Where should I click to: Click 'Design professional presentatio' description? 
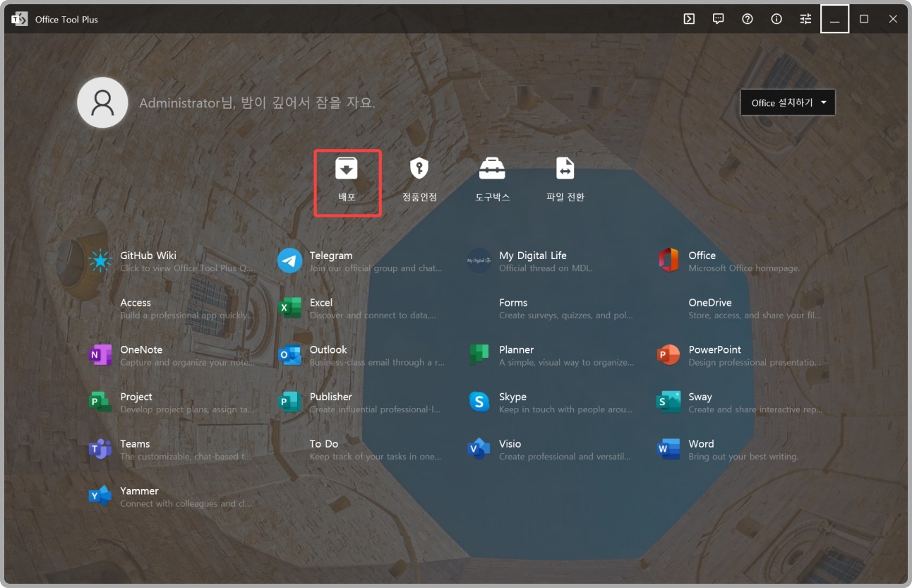coord(755,362)
